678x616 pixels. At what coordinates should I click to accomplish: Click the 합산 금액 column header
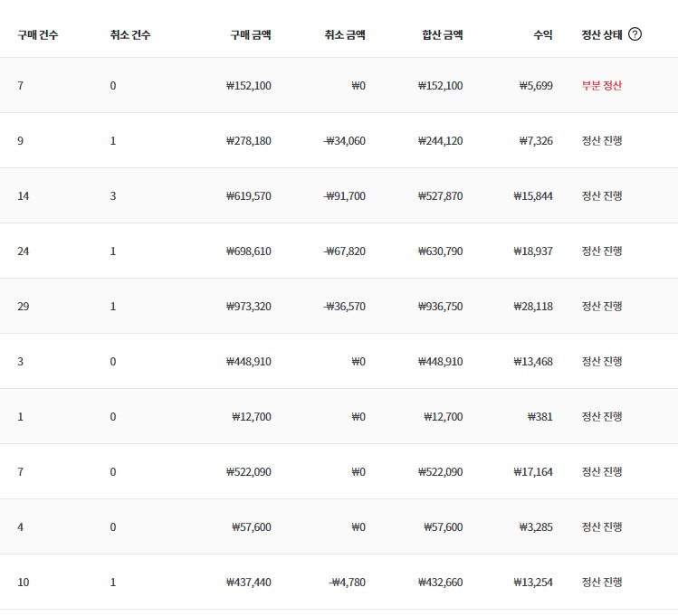click(x=442, y=35)
